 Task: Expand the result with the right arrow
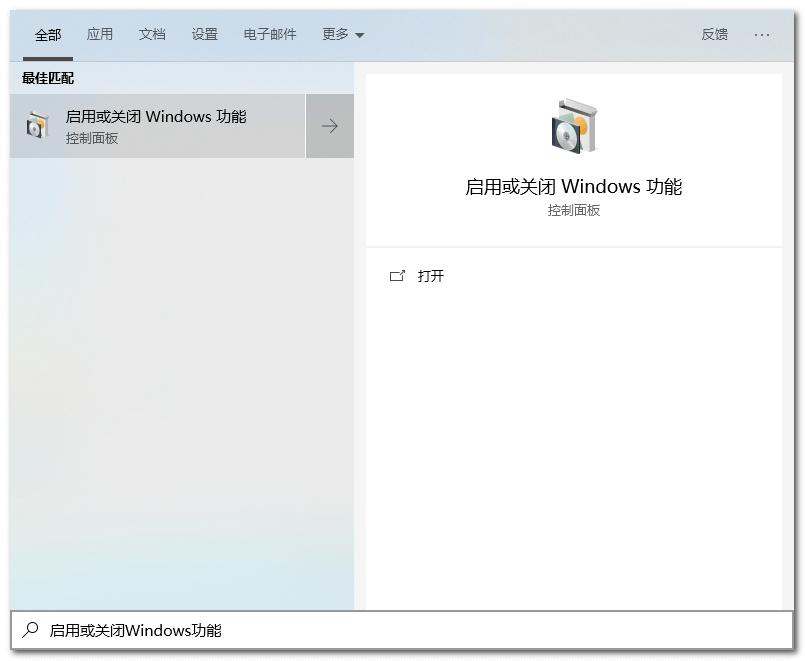[x=330, y=126]
